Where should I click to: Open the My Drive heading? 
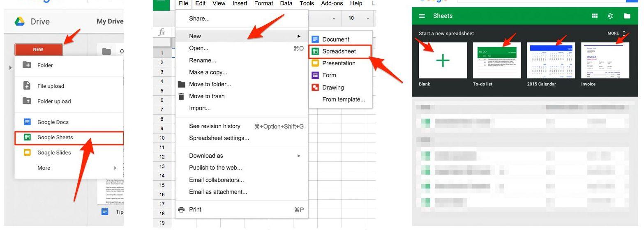click(x=110, y=21)
